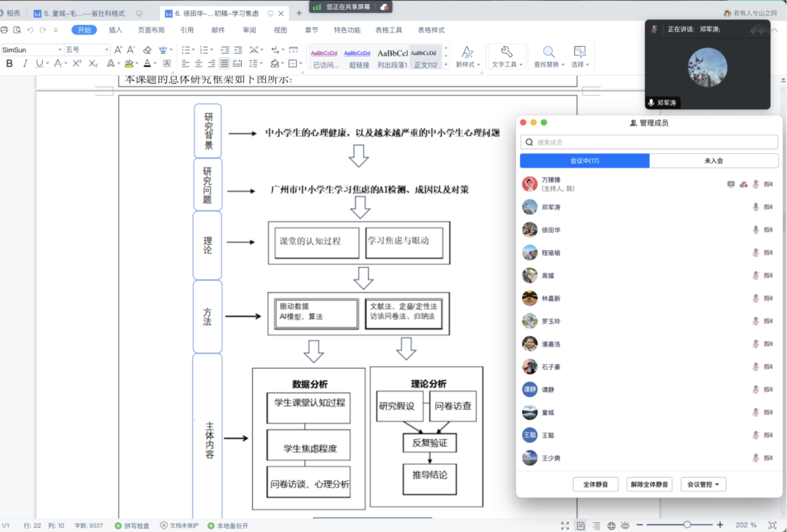Click the print icon in quick toolbar
The image size is (787, 532).
(5, 30)
